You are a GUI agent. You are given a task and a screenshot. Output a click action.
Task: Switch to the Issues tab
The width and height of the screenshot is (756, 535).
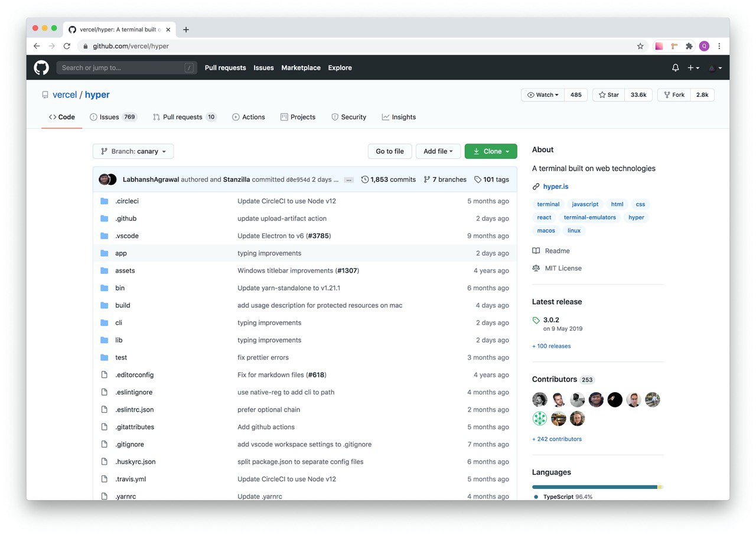coord(113,118)
